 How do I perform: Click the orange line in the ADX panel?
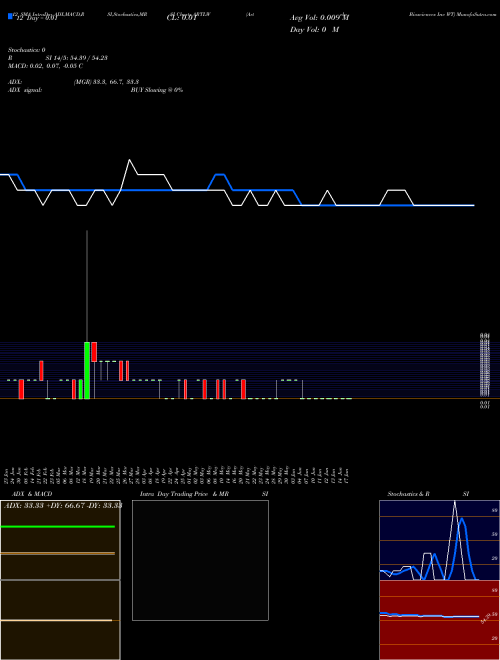pyautogui.click(x=58, y=554)
